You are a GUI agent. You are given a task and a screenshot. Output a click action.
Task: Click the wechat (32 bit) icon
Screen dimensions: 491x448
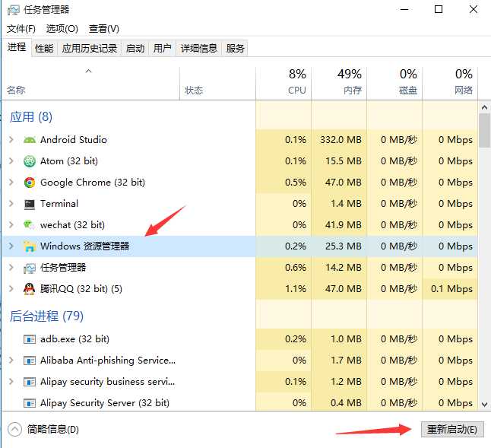coord(29,224)
